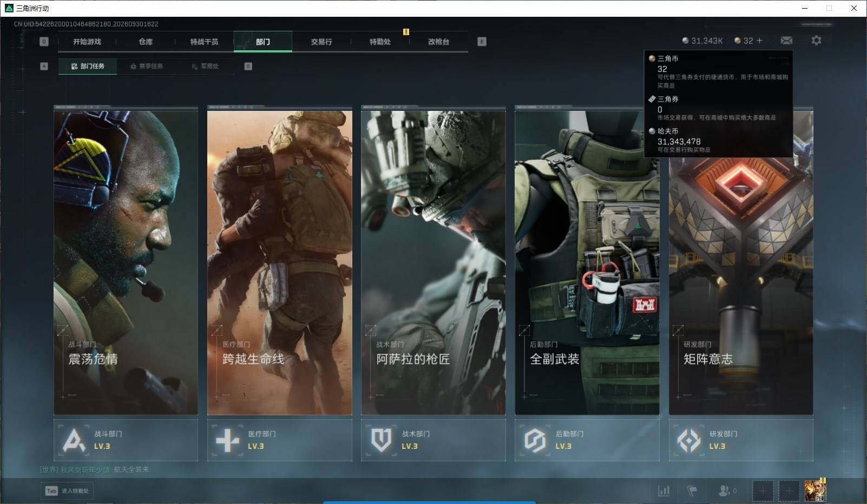Image resolution: width=867 pixels, height=504 pixels.
Task: Select the 赛季任务 sub-tab
Action: point(147,66)
